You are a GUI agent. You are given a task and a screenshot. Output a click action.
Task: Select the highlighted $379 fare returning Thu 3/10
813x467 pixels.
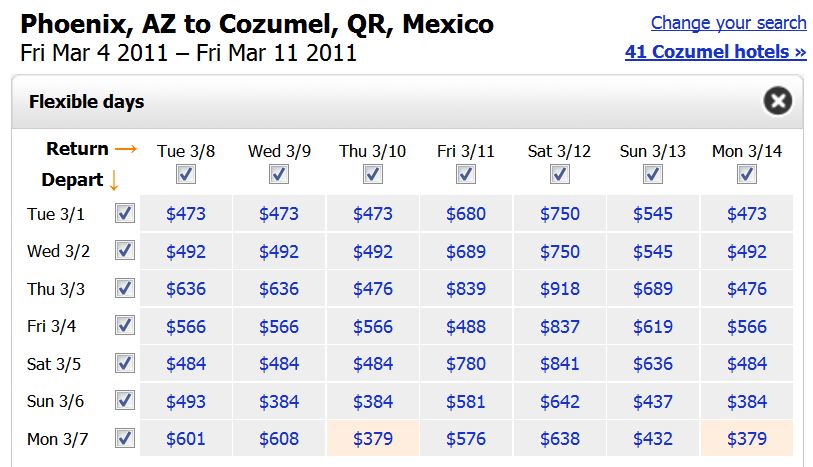372,439
